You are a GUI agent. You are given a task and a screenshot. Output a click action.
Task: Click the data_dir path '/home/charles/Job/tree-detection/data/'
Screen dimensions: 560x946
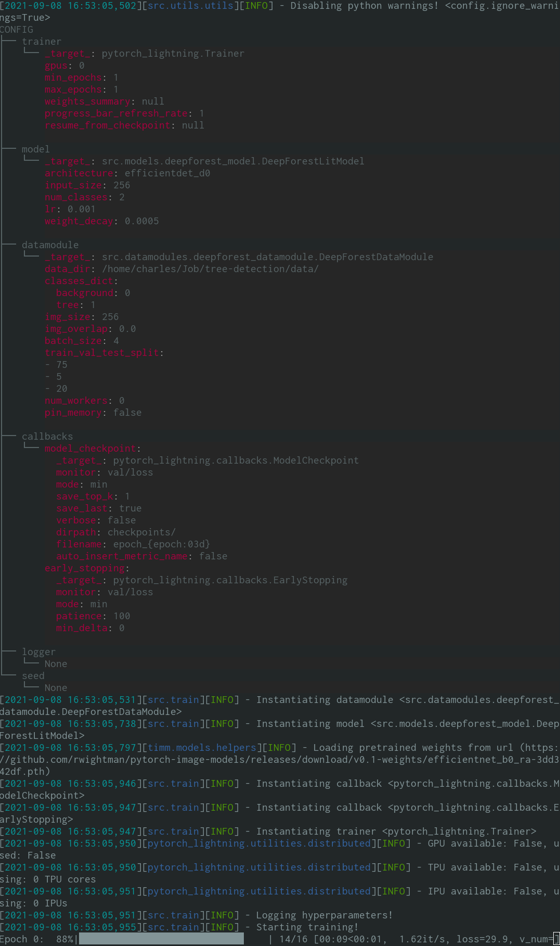[x=210, y=269]
